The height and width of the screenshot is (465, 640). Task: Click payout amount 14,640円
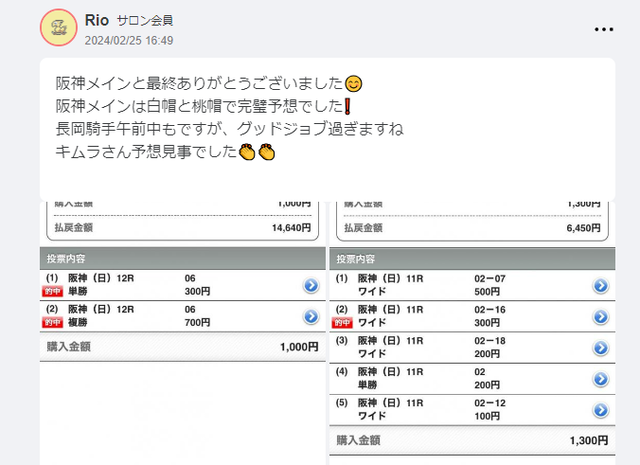291,228
